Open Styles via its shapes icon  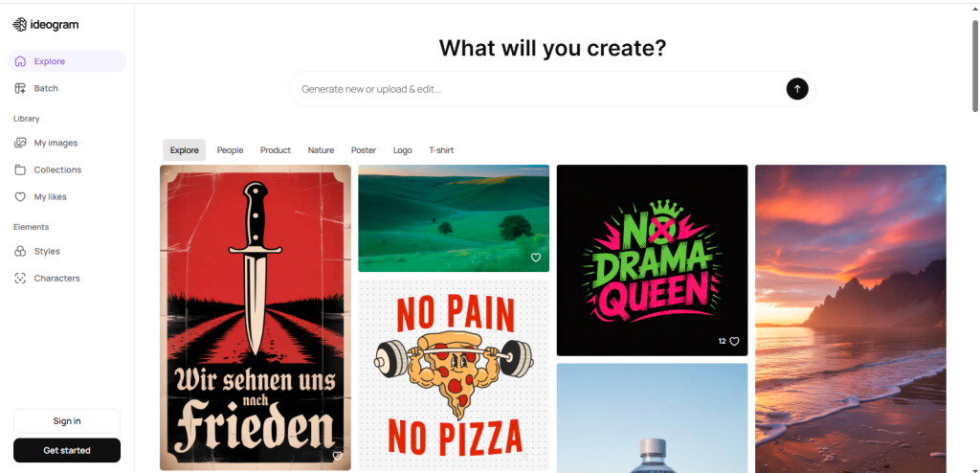point(20,251)
